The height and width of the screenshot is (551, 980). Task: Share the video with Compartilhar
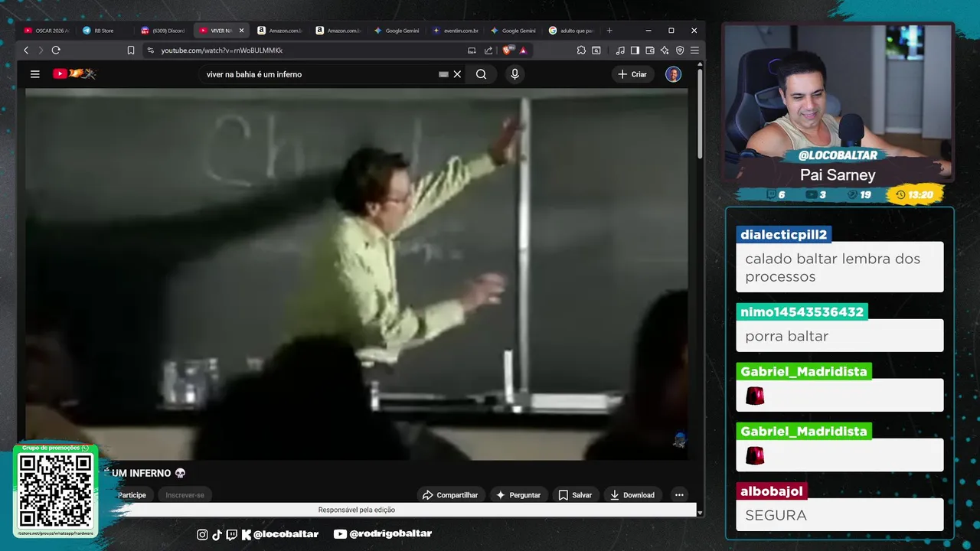(450, 495)
